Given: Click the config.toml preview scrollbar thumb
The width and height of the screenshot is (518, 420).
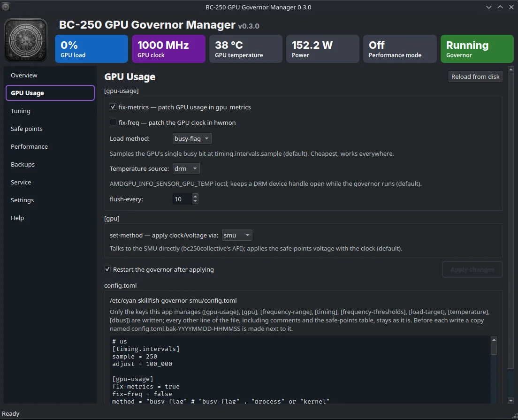Looking at the screenshot, I should pos(494,349).
